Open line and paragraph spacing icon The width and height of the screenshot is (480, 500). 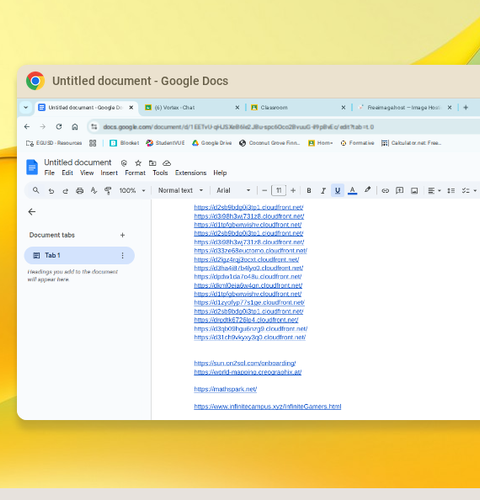[451, 191]
